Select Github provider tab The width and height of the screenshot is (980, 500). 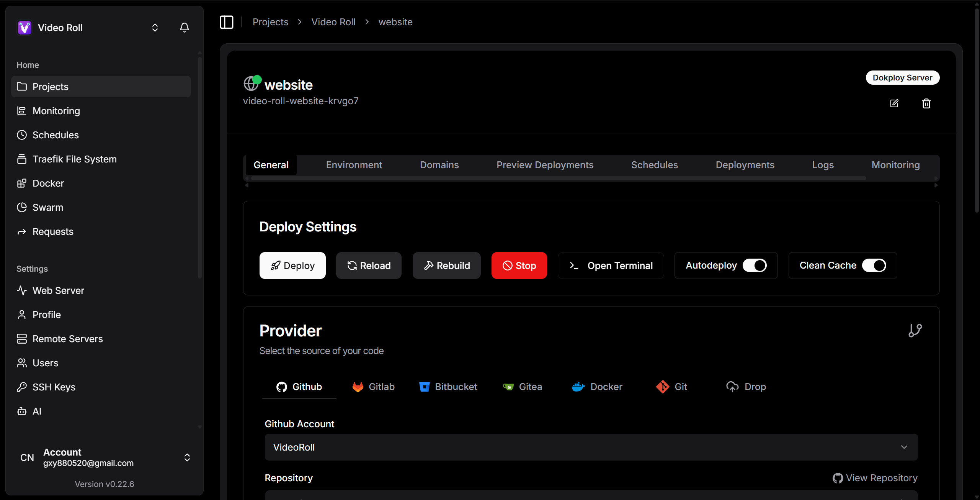pyautogui.click(x=299, y=387)
